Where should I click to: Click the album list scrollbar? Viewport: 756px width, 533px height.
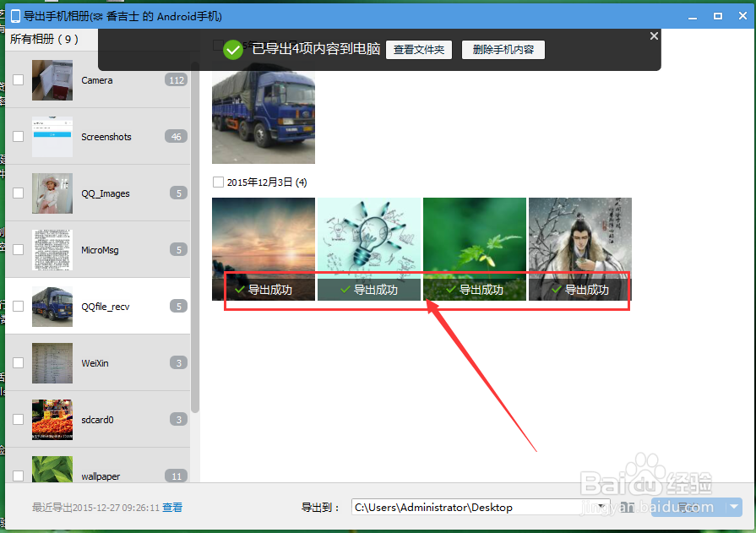tap(195, 237)
